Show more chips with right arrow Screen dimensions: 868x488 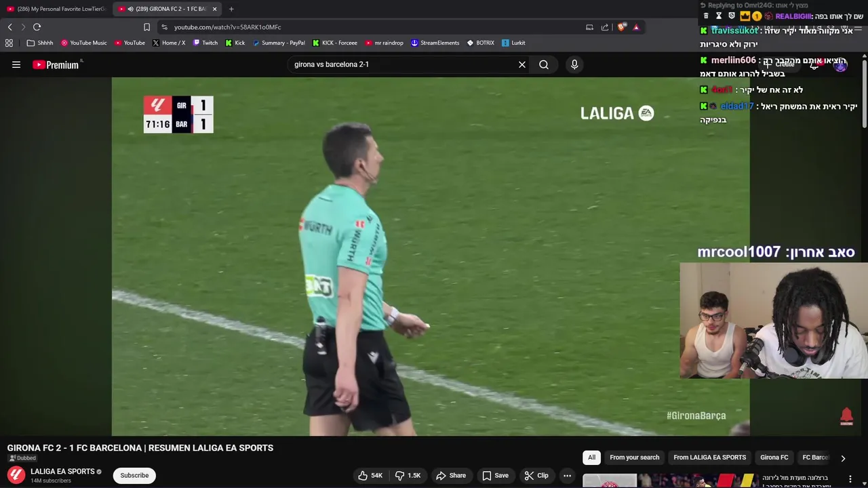coord(843,458)
